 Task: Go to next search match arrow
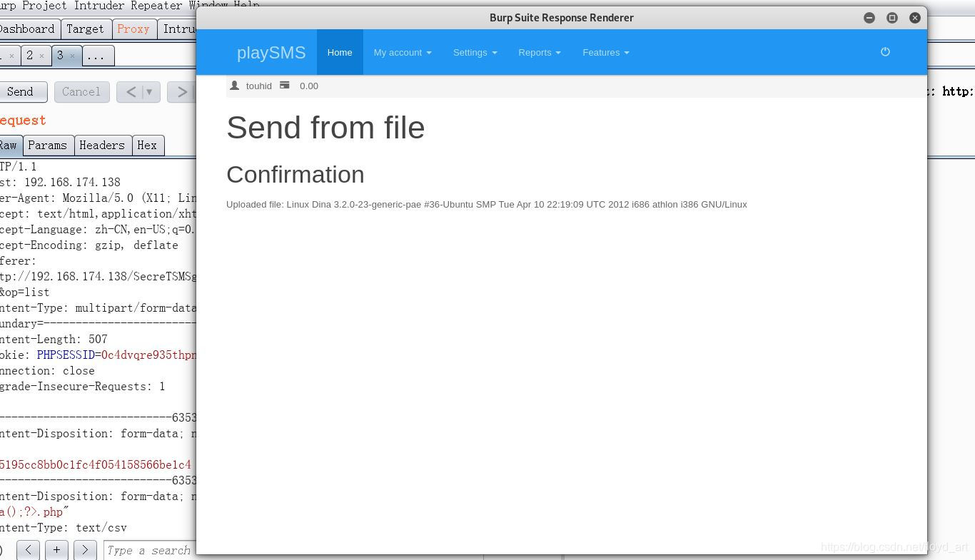[85, 550]
